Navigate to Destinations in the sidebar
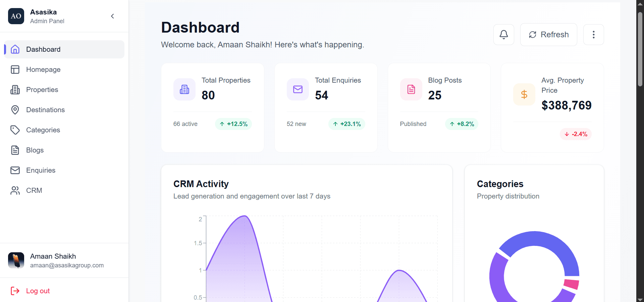This screenshot has height=302, width=644. (x=64, y=110)
